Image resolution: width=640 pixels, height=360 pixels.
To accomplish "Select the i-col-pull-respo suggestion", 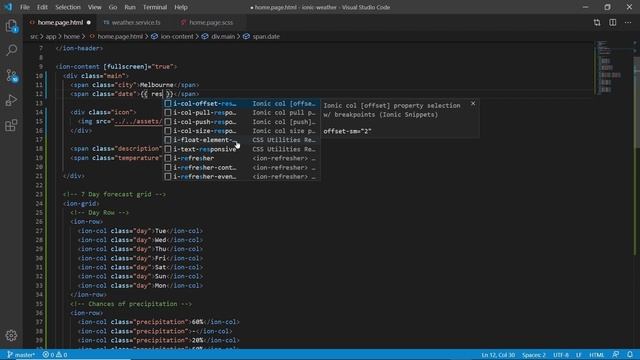I will click(x=242, y=113).
